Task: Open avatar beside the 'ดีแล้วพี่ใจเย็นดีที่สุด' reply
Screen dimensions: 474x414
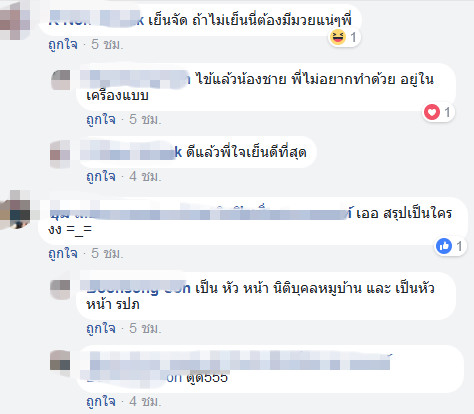Action: pyautogui.click(x=60, y=153)
